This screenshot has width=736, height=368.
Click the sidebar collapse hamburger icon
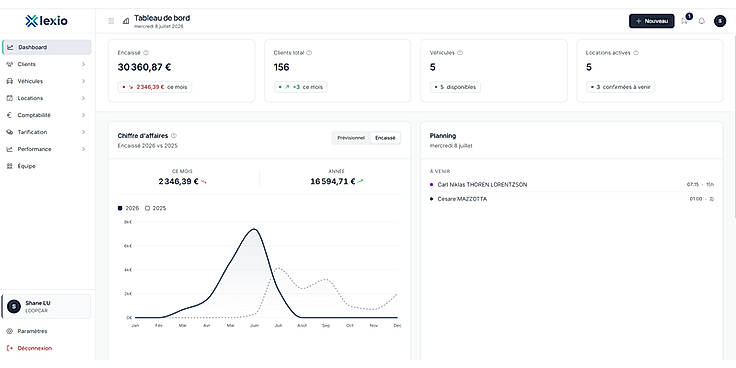111,21
